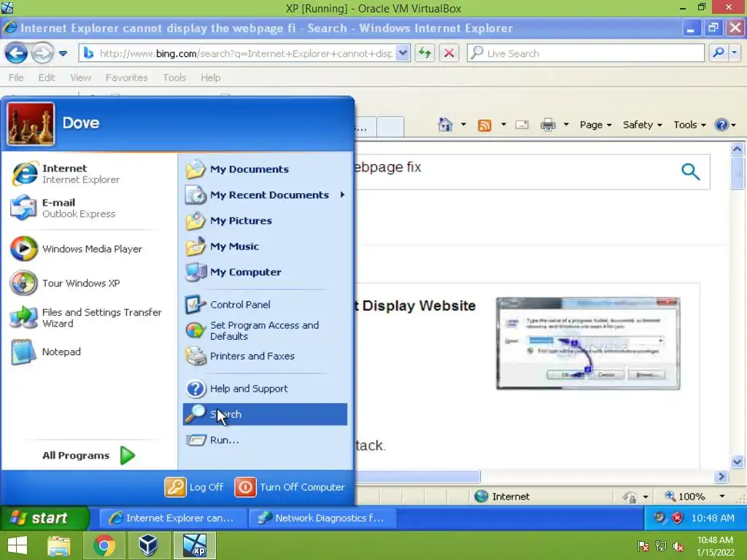Click Live Search magnifier button
The width and height of the screenshot is (747, 560).
[719, 52]
